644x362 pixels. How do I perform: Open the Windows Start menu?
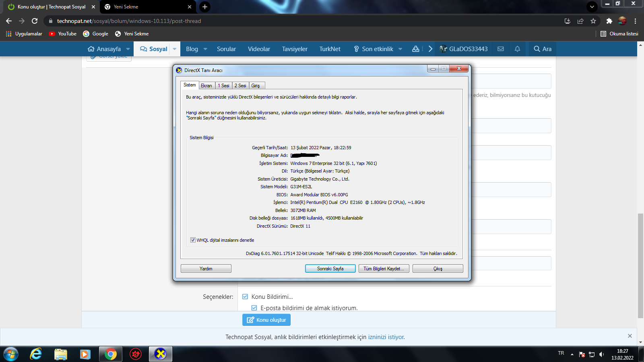tap(11, 354)
